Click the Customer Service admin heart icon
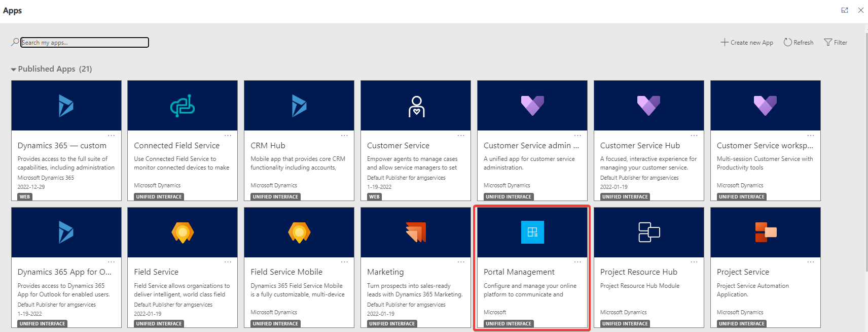 tap(532, 106)
